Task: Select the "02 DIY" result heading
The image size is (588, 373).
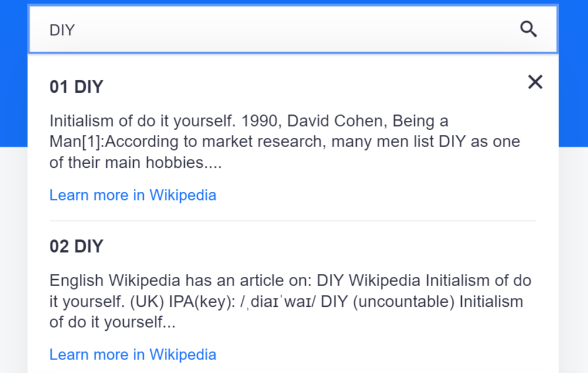Action: (76, 246)
